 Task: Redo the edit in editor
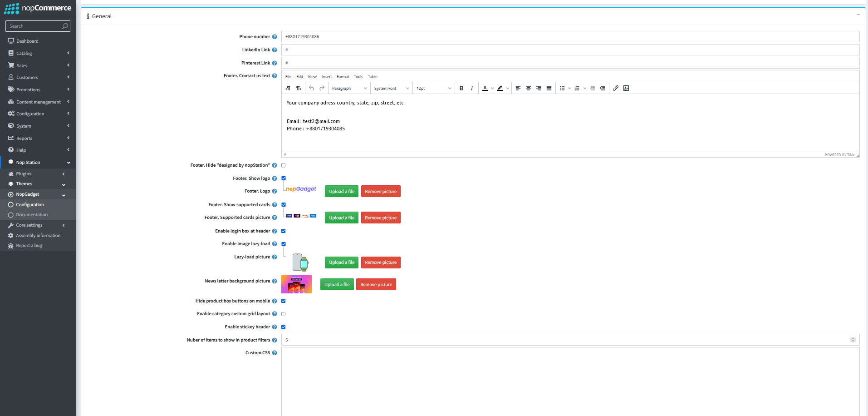point(322,88)
